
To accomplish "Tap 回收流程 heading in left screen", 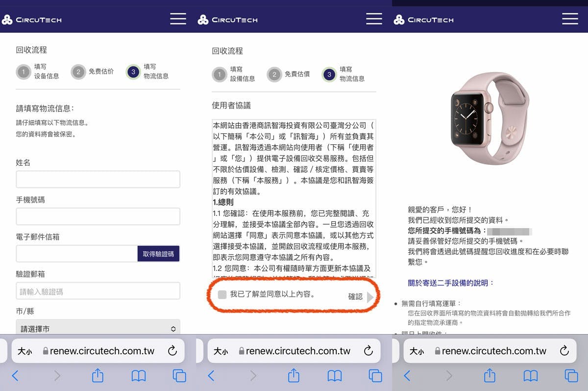I will click(x=31, y=50).
